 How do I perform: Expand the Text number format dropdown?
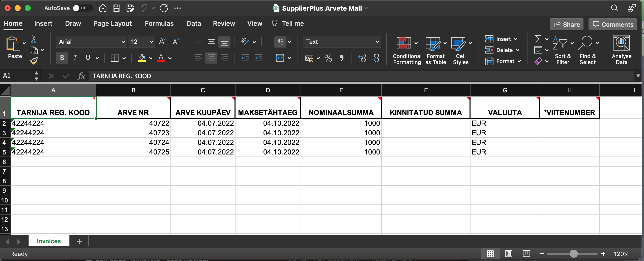click(x=377, y=42)
